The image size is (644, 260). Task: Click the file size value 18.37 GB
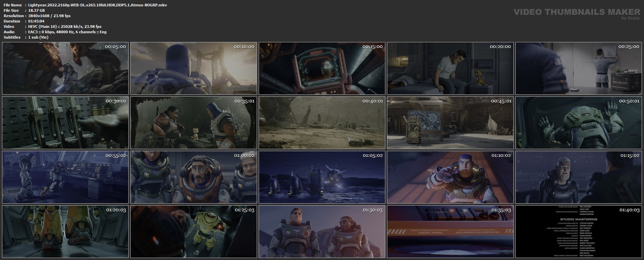[x=36, y=10]
